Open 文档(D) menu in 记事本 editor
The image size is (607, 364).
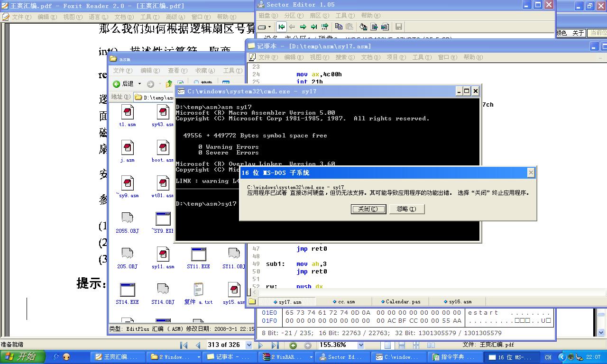click(x=370, y=57)
